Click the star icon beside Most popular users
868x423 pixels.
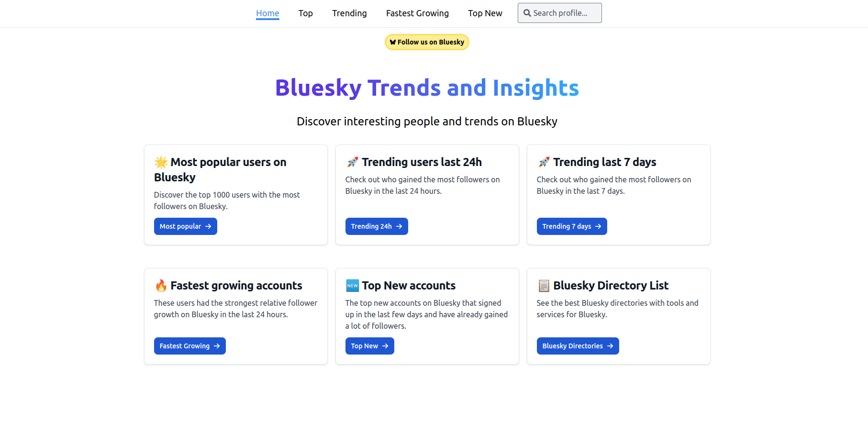coord(161,162)
